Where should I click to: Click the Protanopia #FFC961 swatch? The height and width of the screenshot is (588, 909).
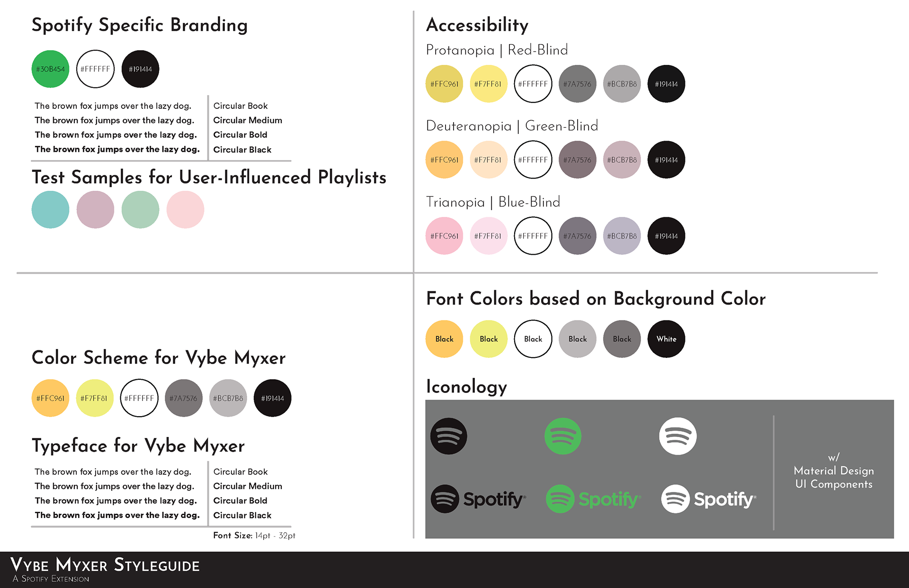point(444,84)
